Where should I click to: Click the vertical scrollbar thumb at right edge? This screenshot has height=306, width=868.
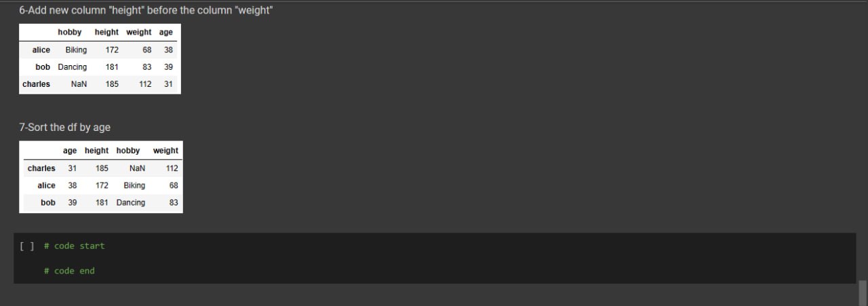click(x=863, y=292)
